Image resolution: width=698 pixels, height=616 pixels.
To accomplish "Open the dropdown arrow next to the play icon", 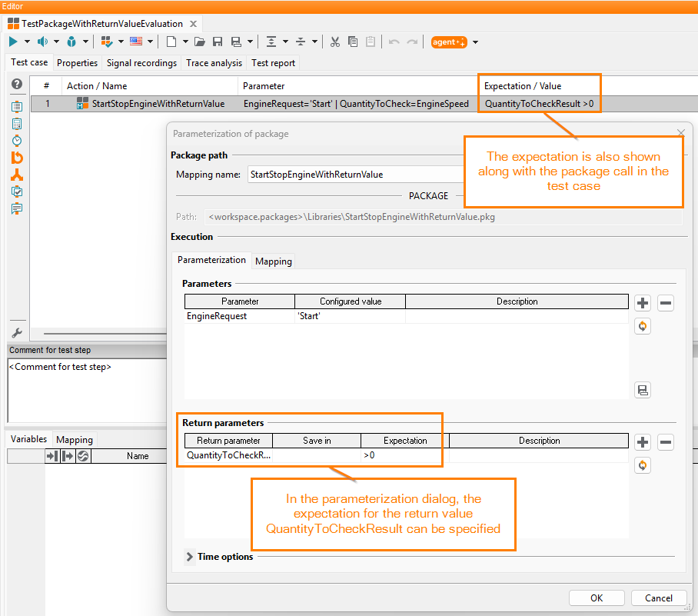I will pos(27,42).
